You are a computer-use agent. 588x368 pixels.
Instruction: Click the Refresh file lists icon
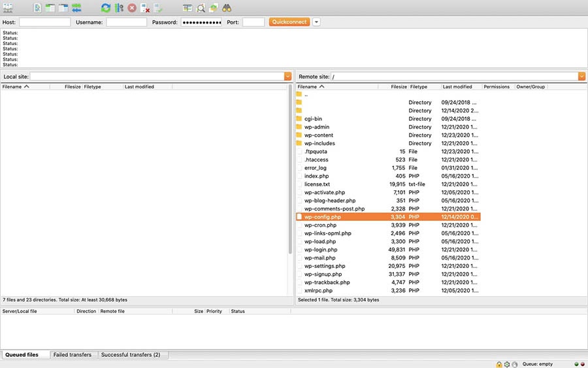pyautogui.click(x=106, y=8)
